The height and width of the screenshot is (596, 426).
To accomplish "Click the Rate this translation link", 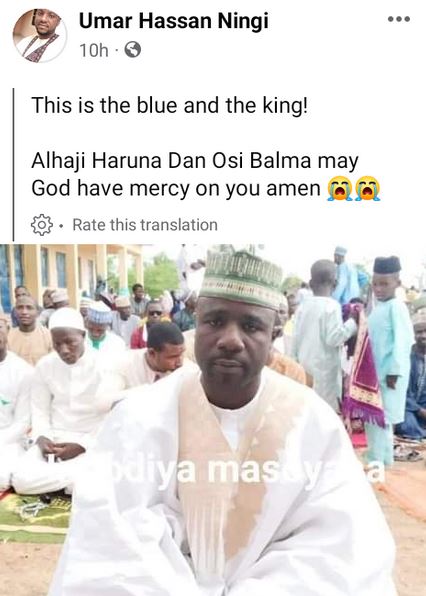I will click(x=145, y=225).
